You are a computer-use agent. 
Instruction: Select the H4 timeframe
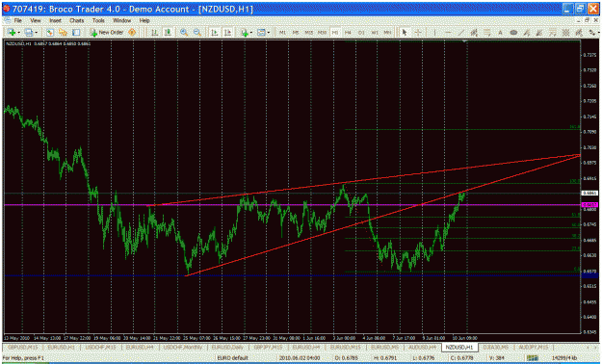click(348, 33)
